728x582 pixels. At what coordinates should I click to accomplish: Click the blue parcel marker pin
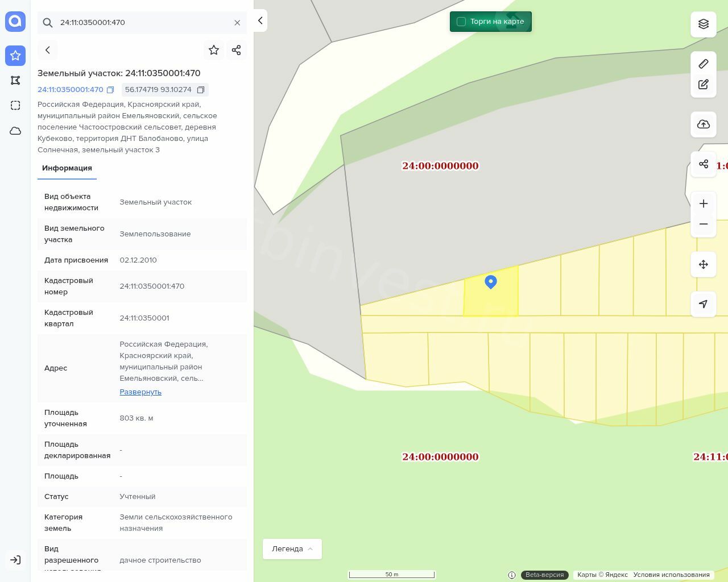click(491, 281)
